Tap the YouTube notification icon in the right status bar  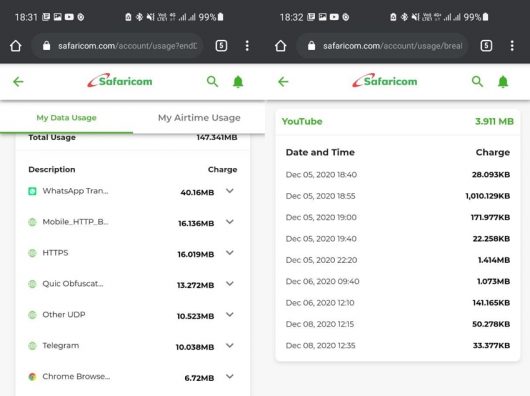(334, 17)
